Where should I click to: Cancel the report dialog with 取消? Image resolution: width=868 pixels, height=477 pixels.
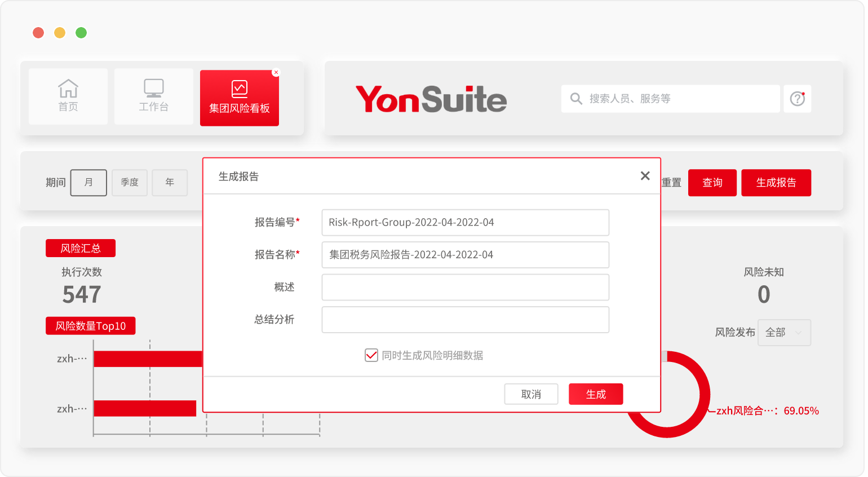pos(531,394)
